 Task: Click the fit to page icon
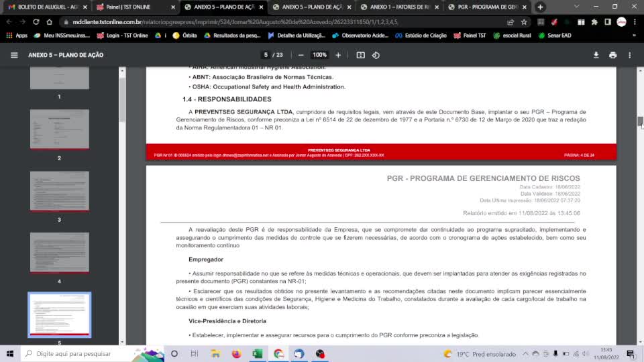[x=360, y=55]
